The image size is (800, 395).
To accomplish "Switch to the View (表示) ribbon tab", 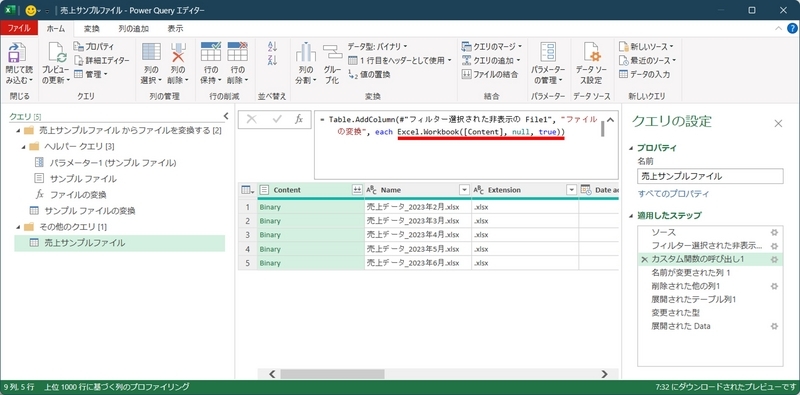I will pyautogui.click(x=175, y=29).
